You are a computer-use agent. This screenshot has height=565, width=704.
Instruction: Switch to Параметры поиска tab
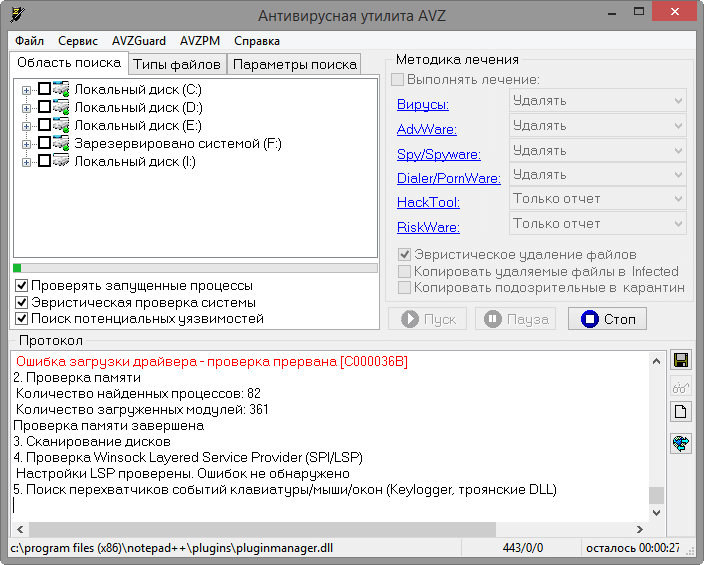pos(295,65)
